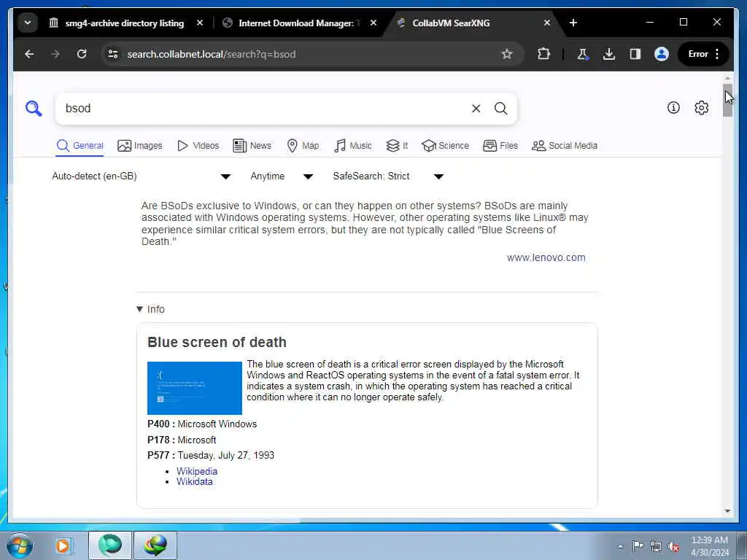Screen dimensions: 747x560
Task: Open the Wikidata link
Action: point(194,481)
